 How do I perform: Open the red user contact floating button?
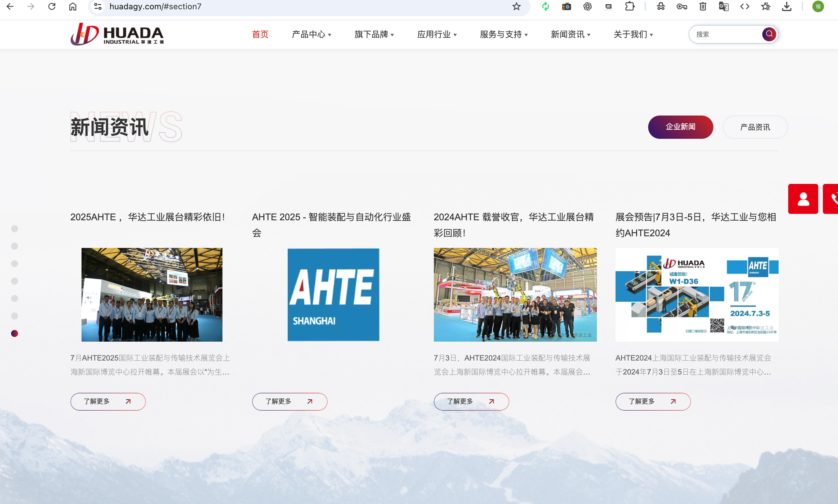tap(803, 199)
